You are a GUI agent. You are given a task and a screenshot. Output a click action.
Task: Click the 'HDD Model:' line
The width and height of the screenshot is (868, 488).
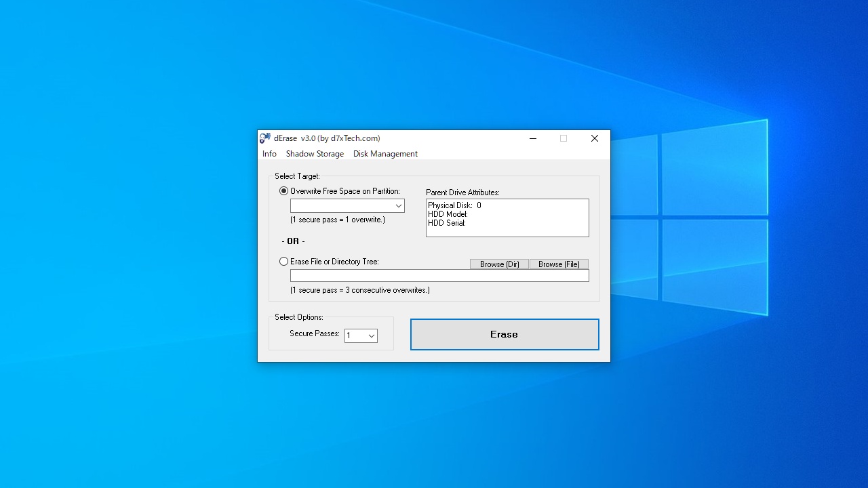(448, 214)
